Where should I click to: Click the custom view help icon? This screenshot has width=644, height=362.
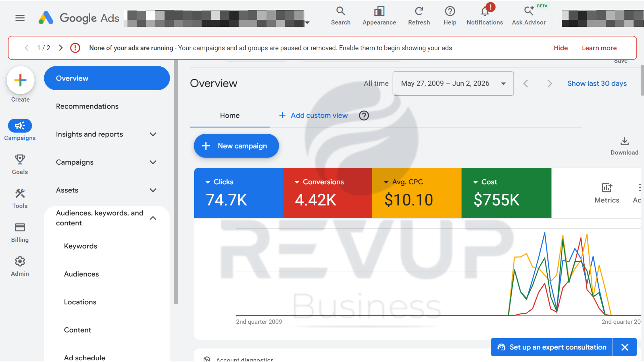point(364,115)
